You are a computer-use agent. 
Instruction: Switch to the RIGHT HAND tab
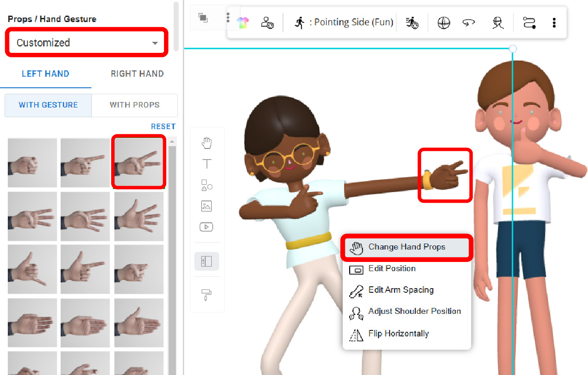(x=137, y=74)
